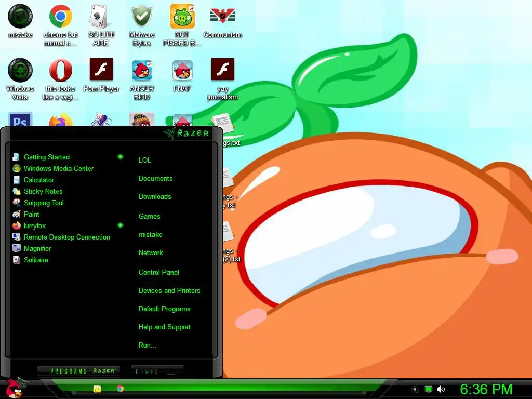
Task: Expand the furryfox jump list arrow
Action: (120, 225)
